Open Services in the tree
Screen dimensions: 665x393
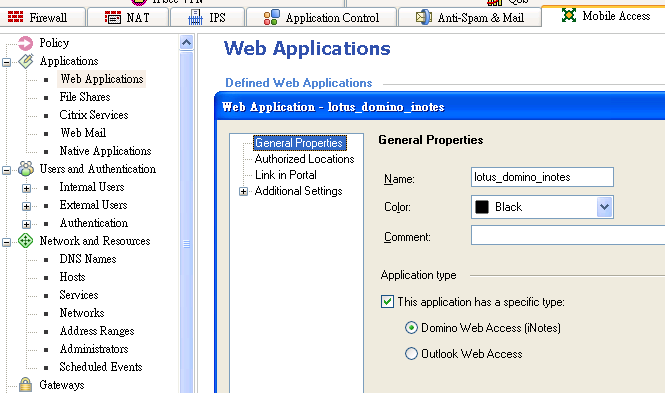(x=79, y=295)
